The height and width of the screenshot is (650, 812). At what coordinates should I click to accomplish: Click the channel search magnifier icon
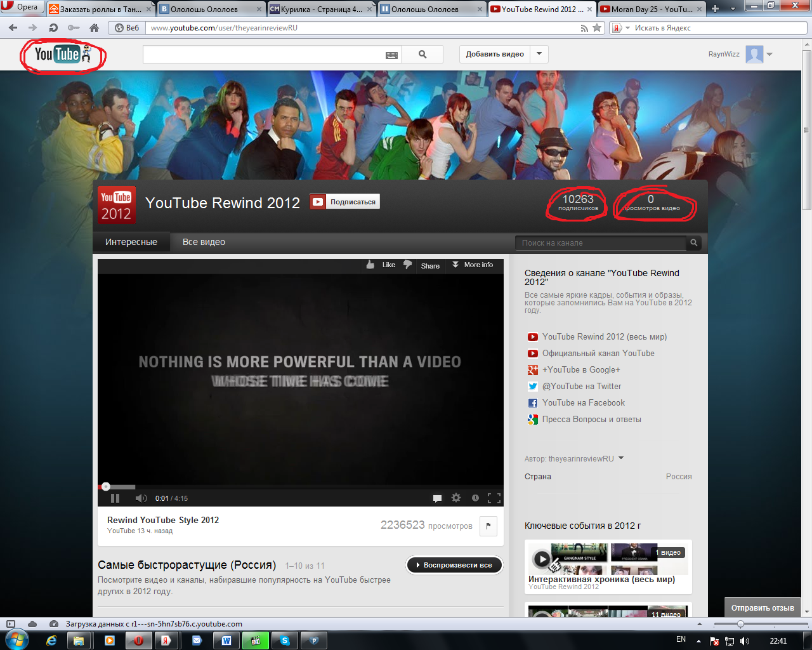click(x=694, y=242)
